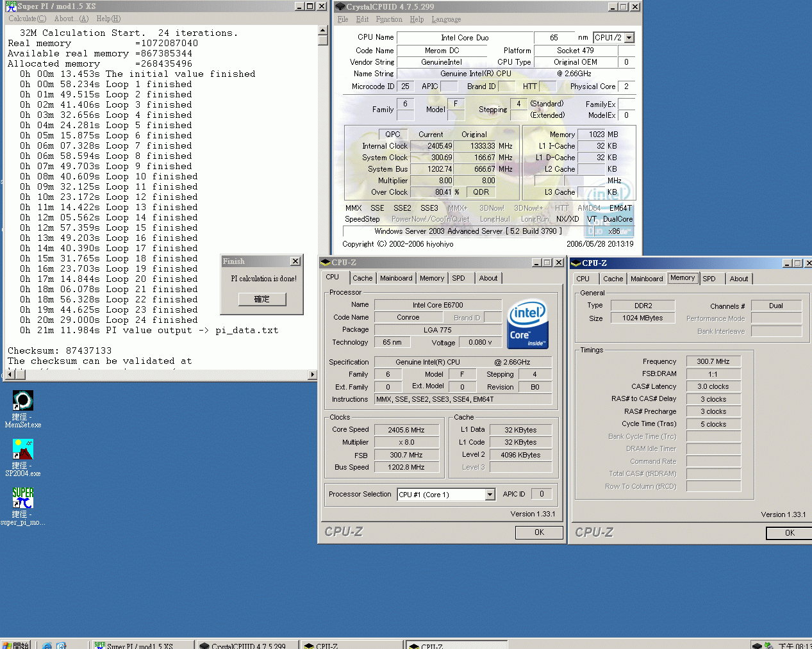The image size is (812, 649).
Task: Select Memory tab in the CPU-Z window showing the CPU tab
Action: point(432,278)
